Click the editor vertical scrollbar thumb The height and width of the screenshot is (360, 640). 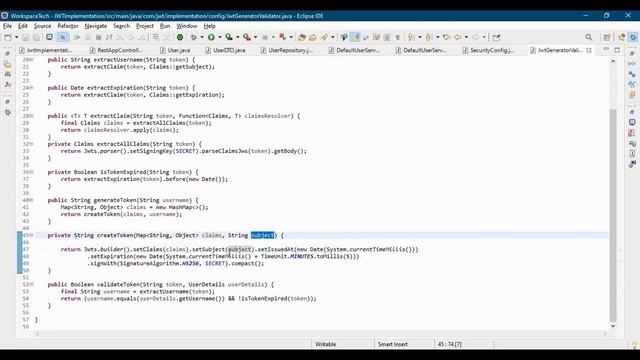613,215
